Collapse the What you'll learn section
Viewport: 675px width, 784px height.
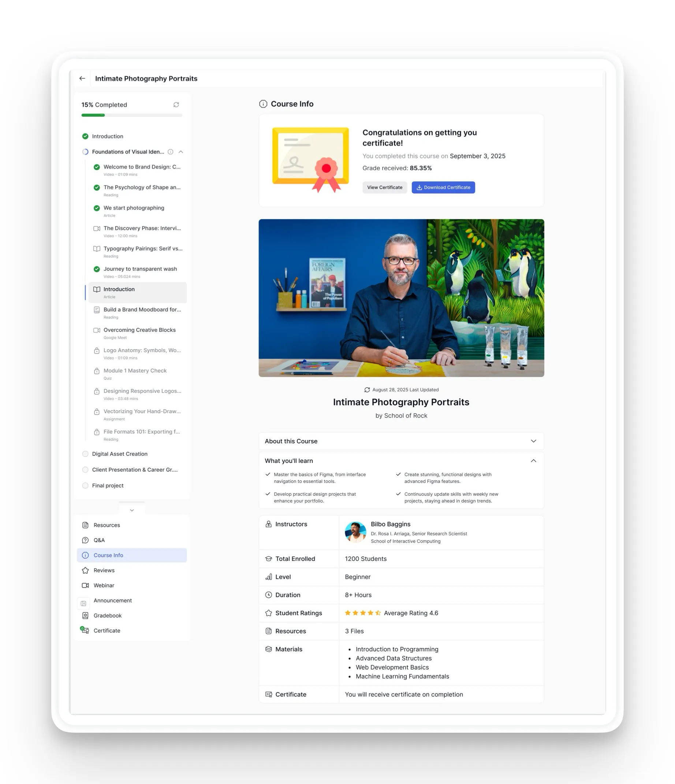click(533, 461)
